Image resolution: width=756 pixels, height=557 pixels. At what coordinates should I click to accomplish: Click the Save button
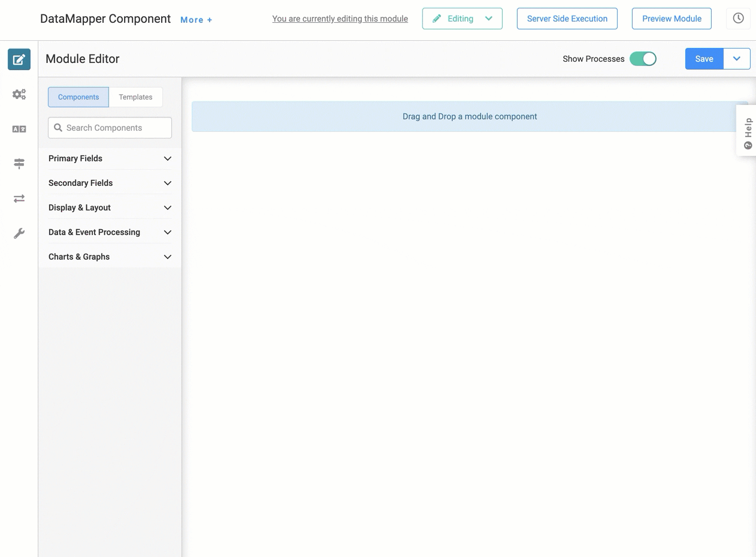(704, 59)
